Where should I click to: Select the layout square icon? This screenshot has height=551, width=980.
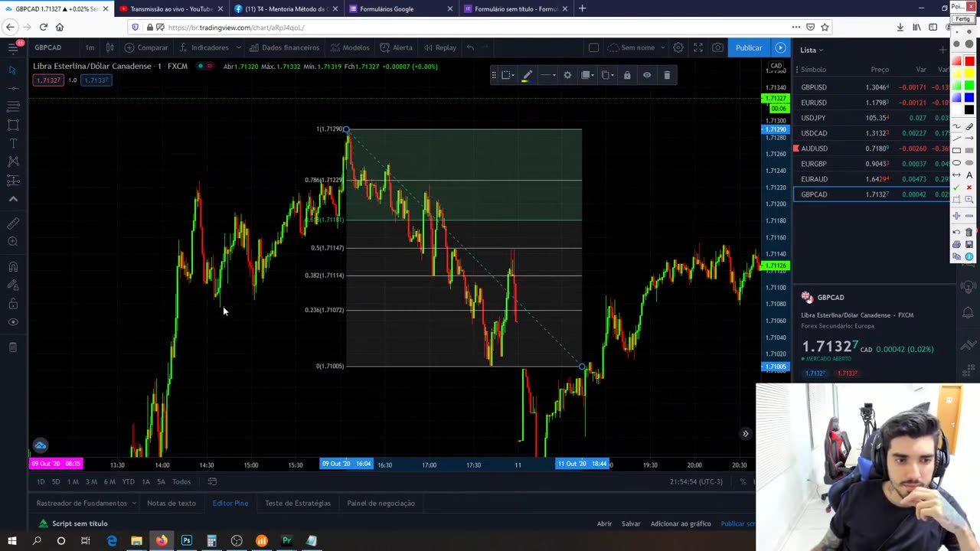click(593, 47)
